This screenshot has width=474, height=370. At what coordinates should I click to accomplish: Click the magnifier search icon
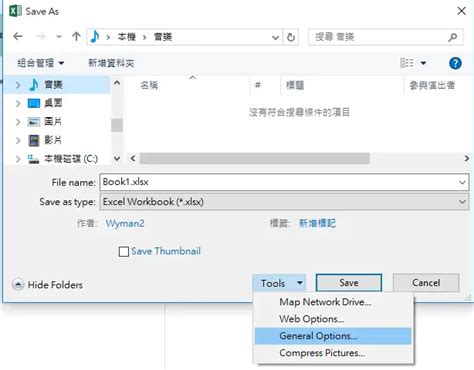tap(452, 37)
